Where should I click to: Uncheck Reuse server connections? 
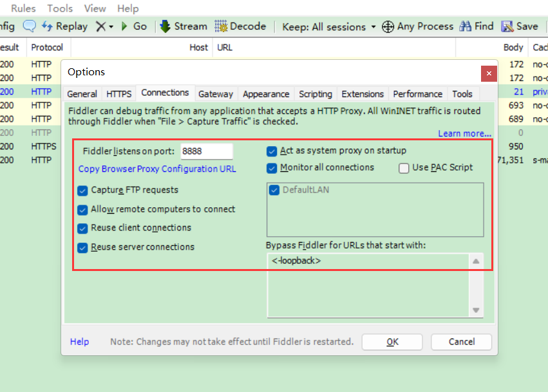82,248
